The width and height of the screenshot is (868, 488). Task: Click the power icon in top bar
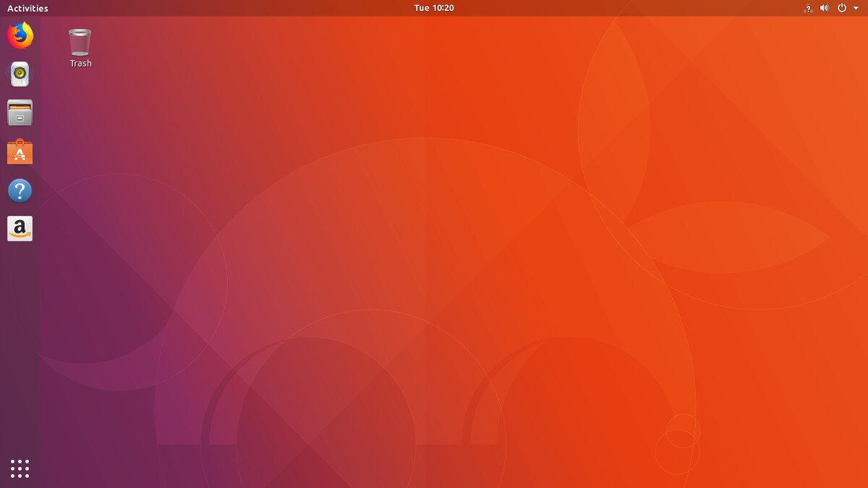[x=842, y=8]
